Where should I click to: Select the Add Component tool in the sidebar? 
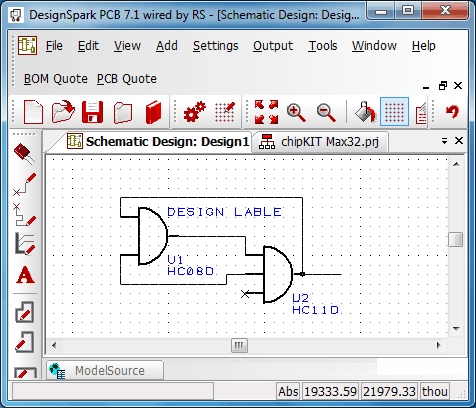pyautogui.click(x=25, y=154)
